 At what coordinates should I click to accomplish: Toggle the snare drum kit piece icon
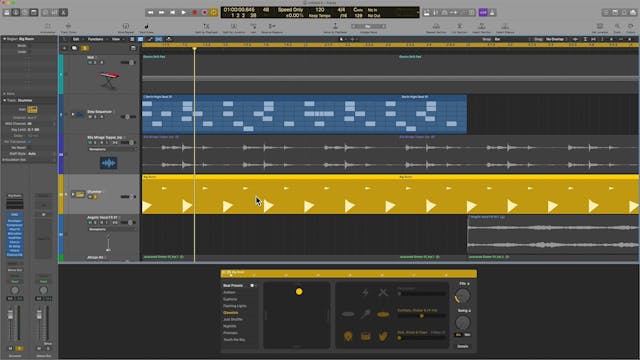[x=365, y=336]
